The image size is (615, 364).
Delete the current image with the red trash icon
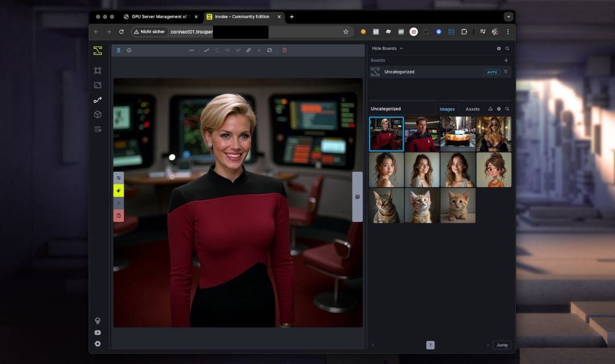tap(284, 50)
